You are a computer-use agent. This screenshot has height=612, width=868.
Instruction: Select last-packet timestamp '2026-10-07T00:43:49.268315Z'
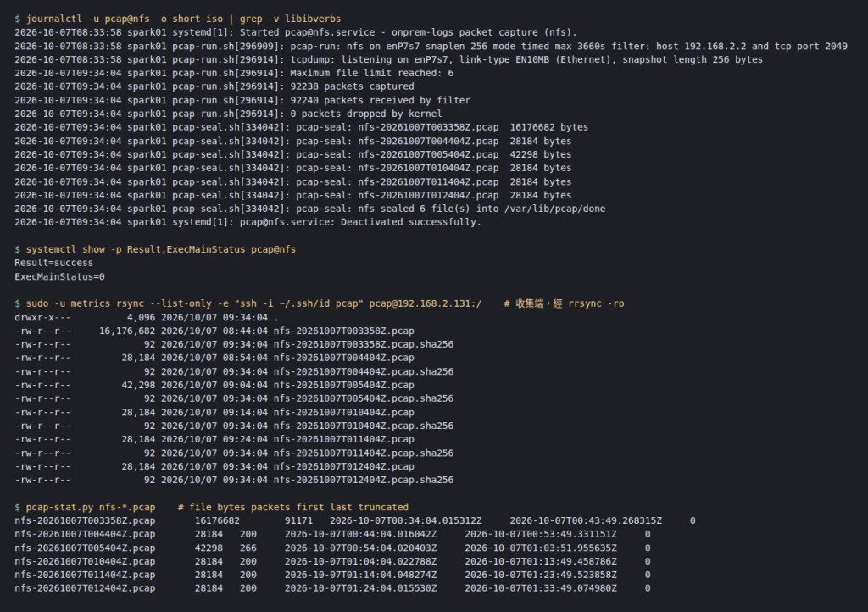pyautogui.click(x=586, y=520)
